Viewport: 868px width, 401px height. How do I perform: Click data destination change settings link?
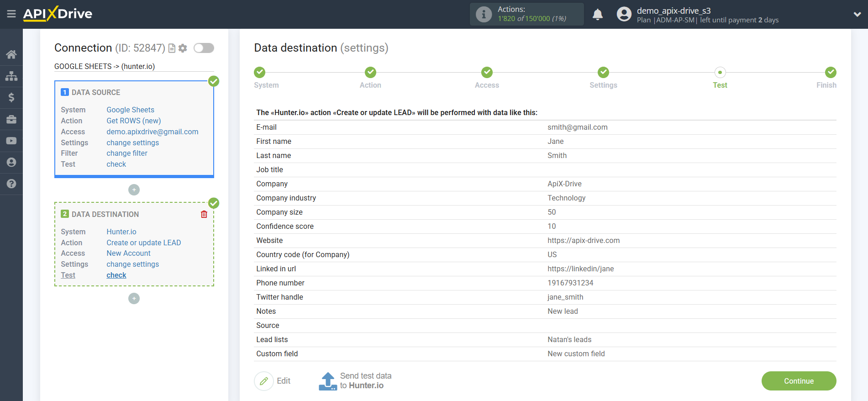[x=132, y=264]
